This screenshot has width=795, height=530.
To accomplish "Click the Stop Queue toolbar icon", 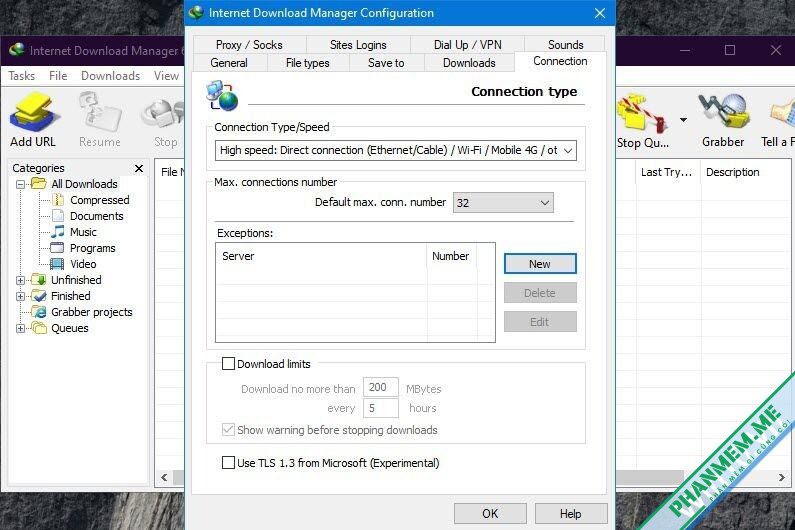I will (x=642, y=113).
